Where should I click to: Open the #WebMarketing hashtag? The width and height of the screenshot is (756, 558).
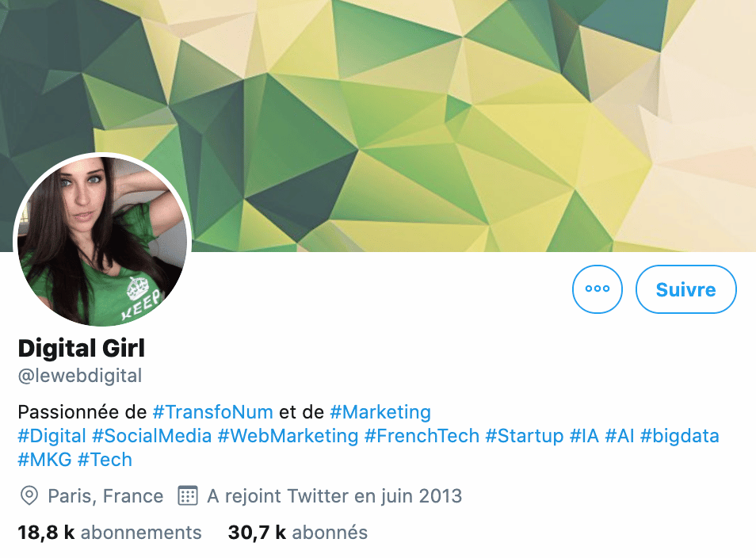[x=288, y=436]
